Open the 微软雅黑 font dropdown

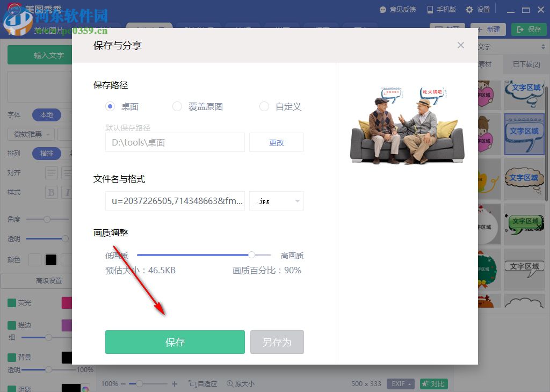tap(30, 134)
